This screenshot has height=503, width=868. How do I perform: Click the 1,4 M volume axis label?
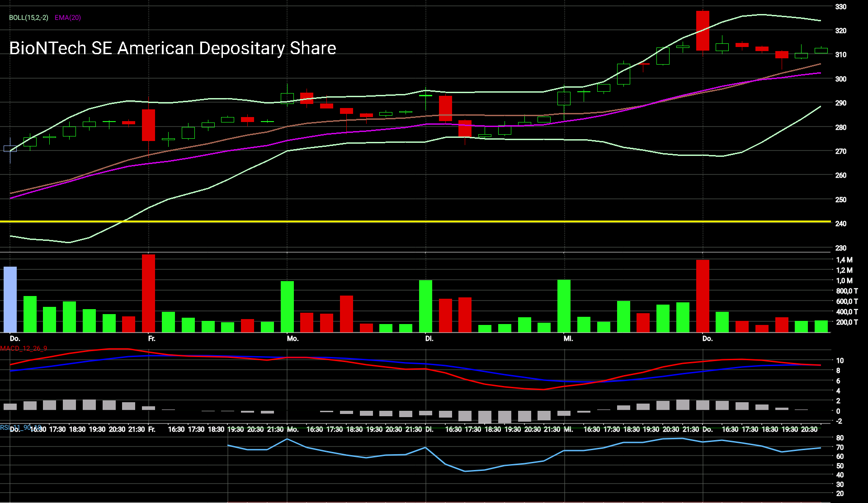click(x=844, y=260)
